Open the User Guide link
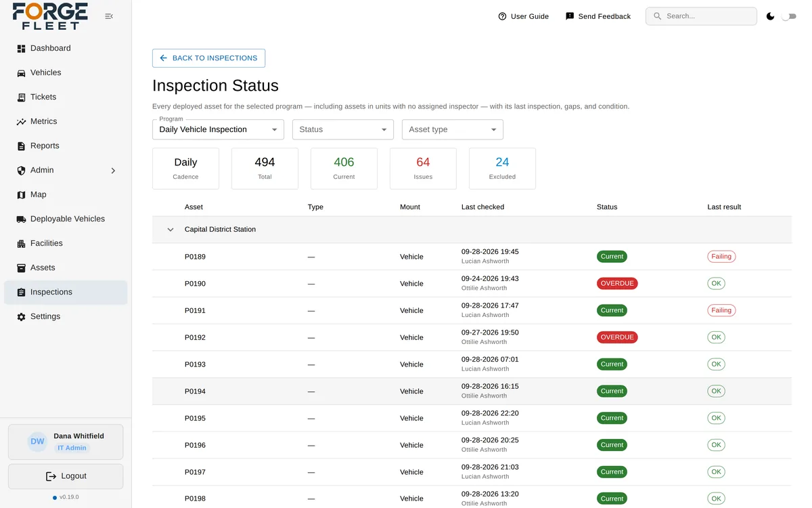Screen dimensions: 812x508 [523, 16]
